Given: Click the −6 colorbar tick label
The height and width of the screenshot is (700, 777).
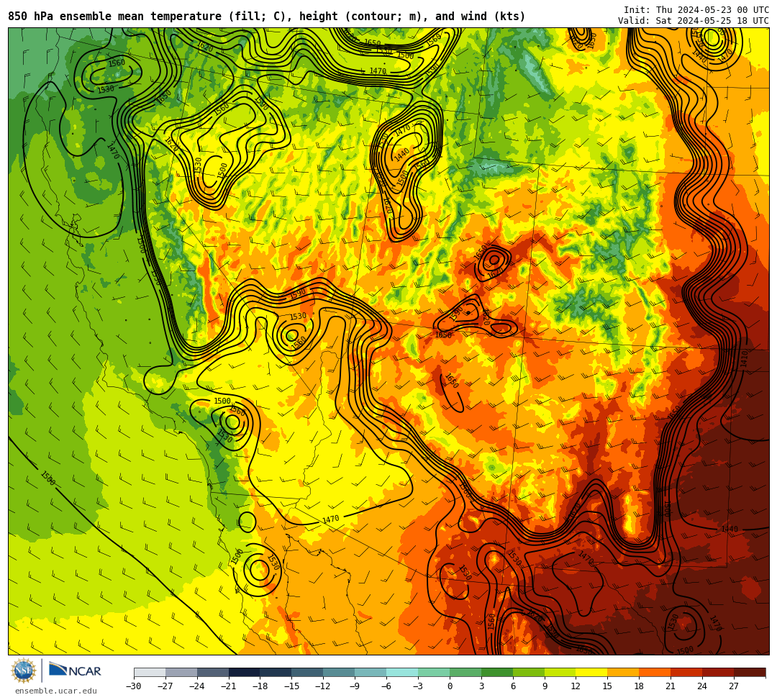Looking at the screenshot, I should coord(386,686).
